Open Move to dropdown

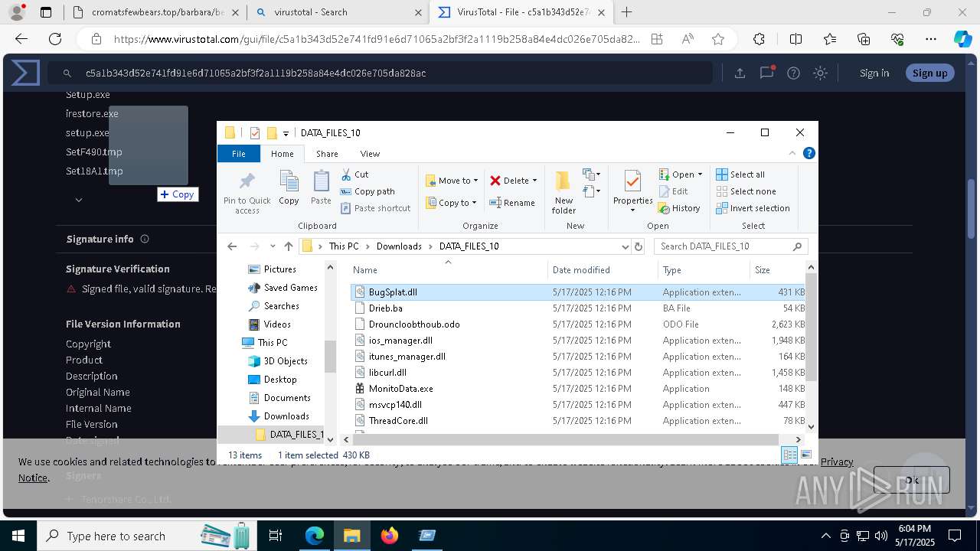[452, 181]
